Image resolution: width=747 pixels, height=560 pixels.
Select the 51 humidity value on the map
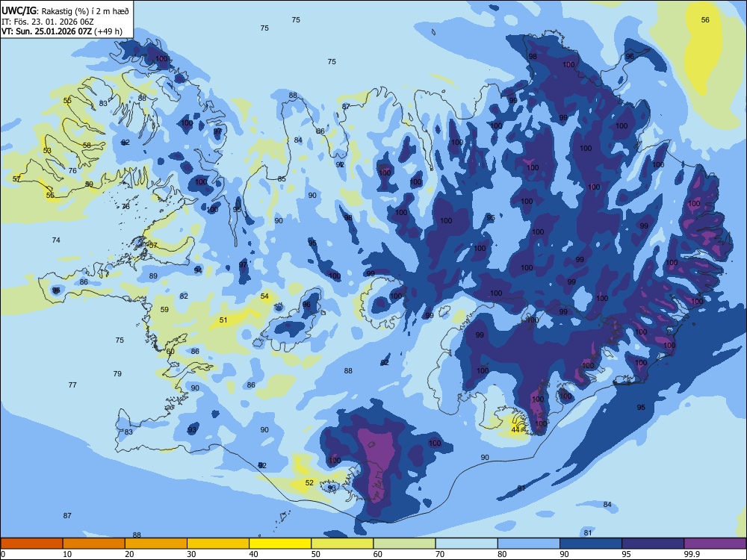tap(223, 320)
